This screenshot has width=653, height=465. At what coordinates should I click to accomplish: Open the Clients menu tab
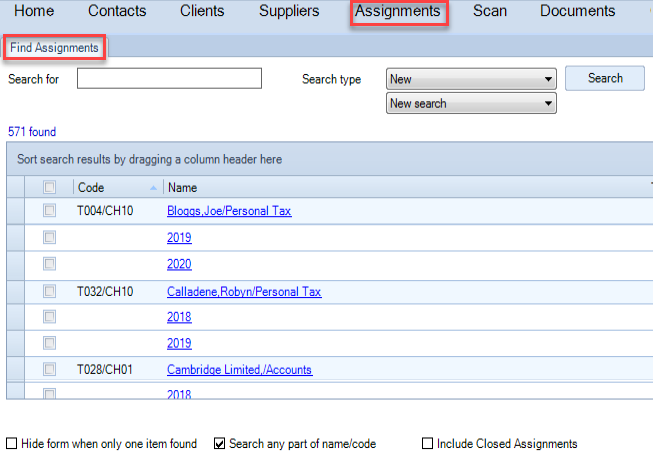[x=202, y=11]
